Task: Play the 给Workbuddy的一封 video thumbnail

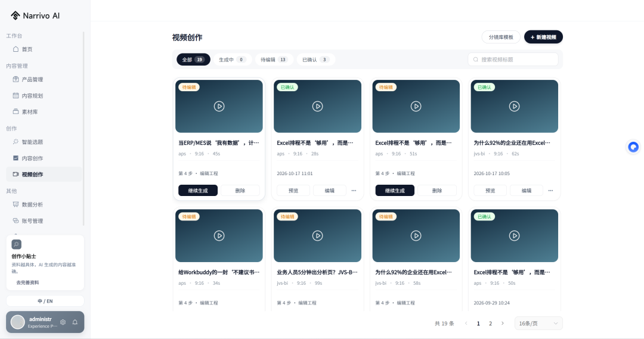Action: coord(219,235)
